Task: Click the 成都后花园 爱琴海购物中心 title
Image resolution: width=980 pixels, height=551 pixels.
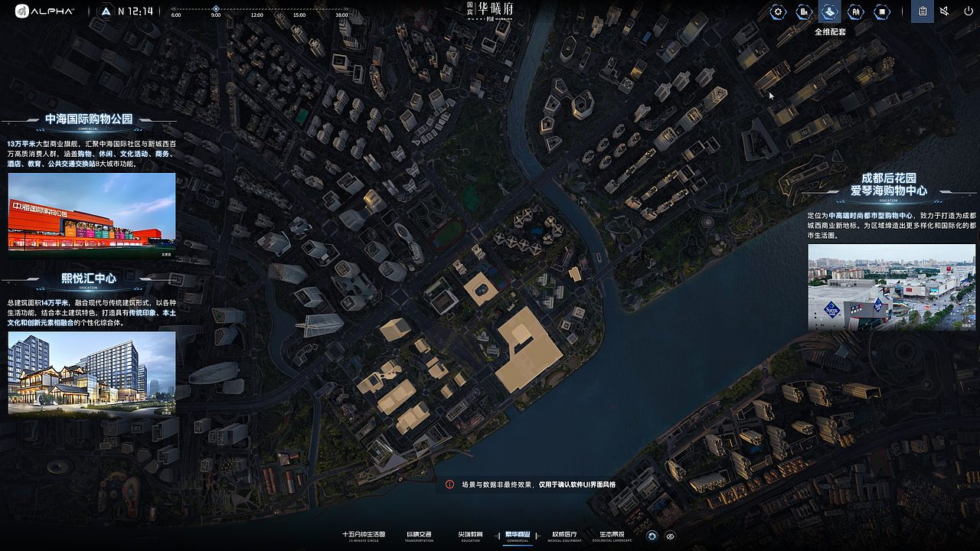Action: click(888, 184)
